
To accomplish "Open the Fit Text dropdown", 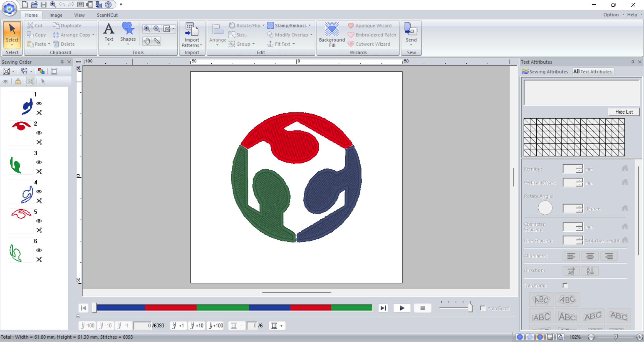I will coord(293,44).
